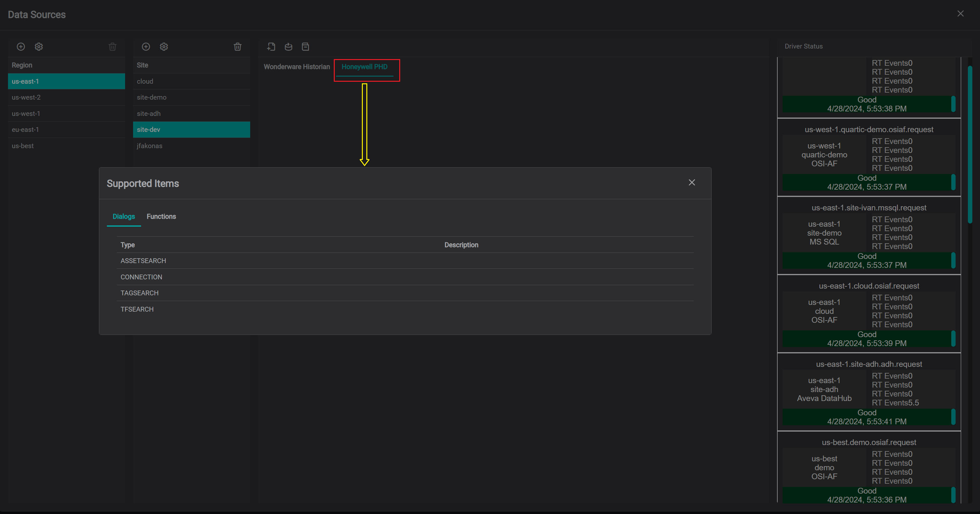Viewport: 980px width, 514px height.
Task: Add a new site with plus icon
Action: click(146, 46)
